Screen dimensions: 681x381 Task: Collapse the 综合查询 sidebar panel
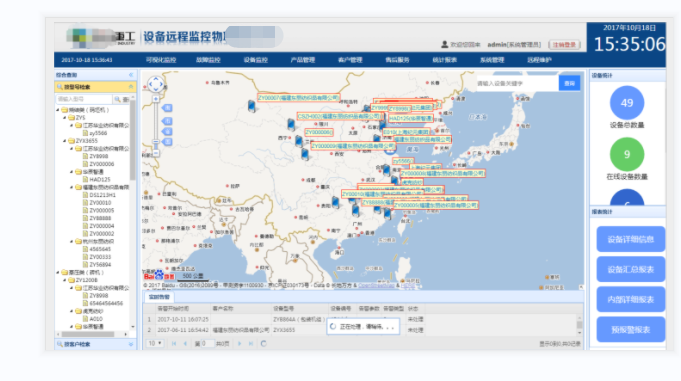131,75
